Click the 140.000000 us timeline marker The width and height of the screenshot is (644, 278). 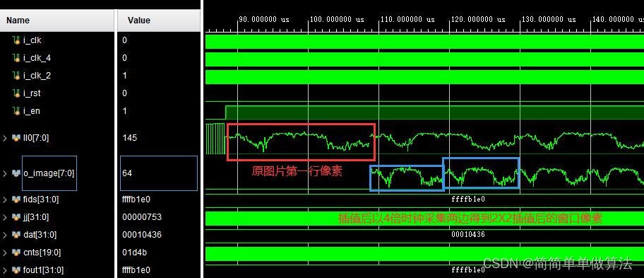617,19
